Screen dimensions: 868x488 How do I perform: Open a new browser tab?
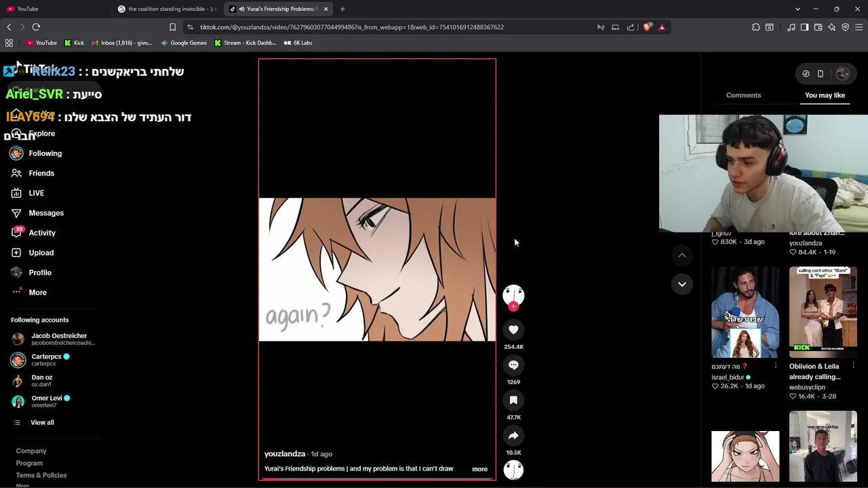[x=342, y=9]
